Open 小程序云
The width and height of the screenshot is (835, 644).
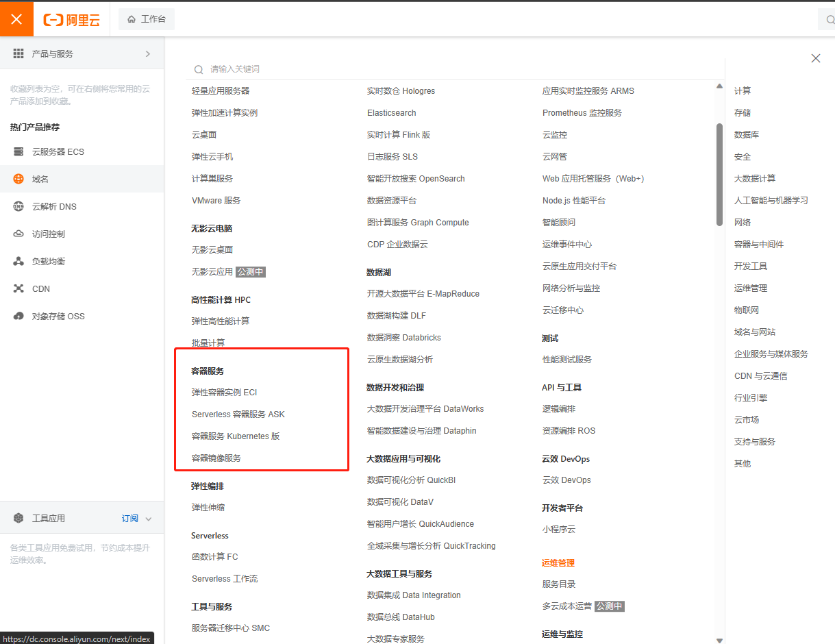(559, 529)
